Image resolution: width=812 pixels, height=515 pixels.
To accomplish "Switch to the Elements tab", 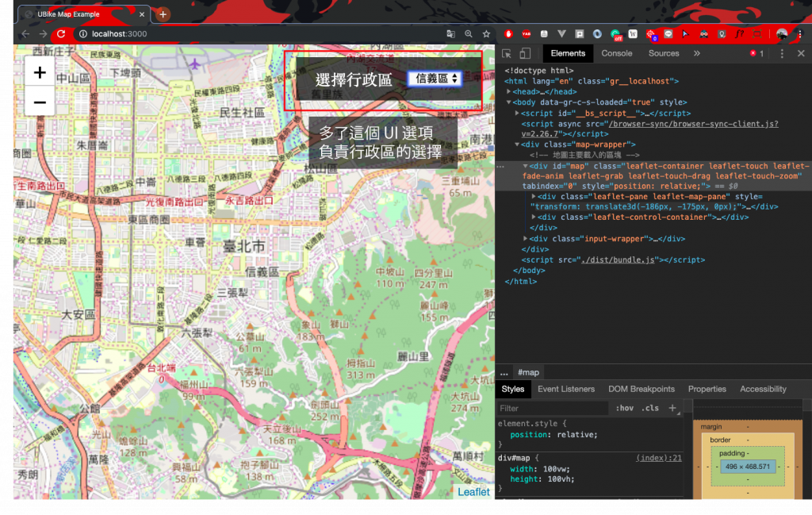I will (568, 53).
